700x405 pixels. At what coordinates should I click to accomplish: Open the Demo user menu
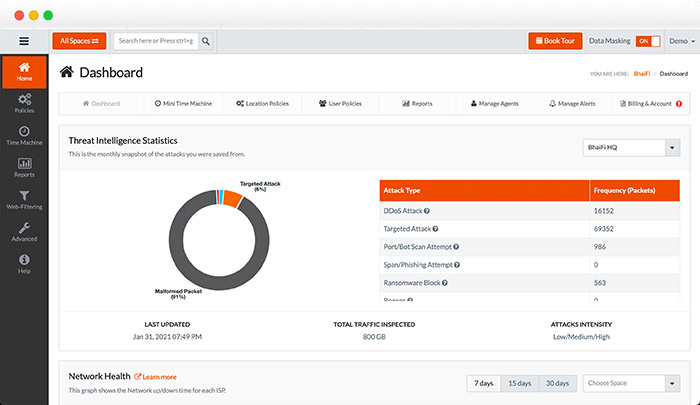pos(680,41)
